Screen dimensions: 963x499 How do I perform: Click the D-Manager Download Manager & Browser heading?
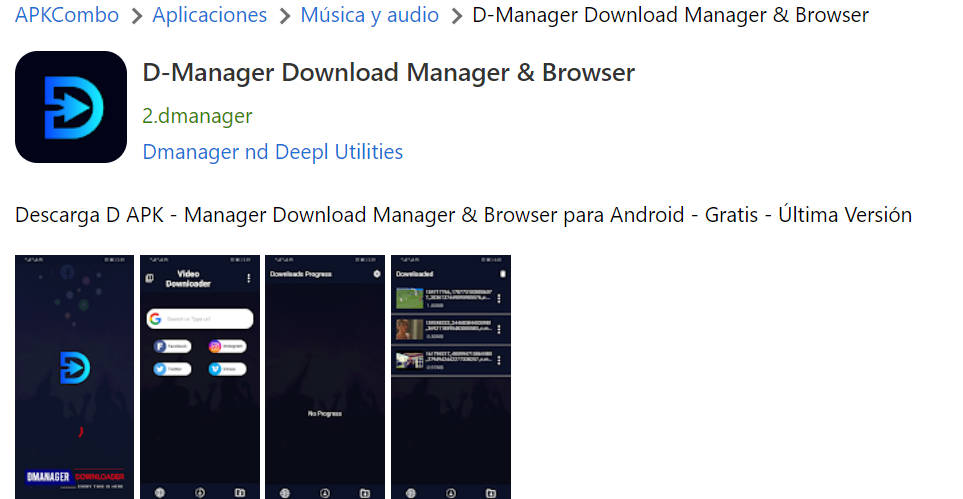389,73
